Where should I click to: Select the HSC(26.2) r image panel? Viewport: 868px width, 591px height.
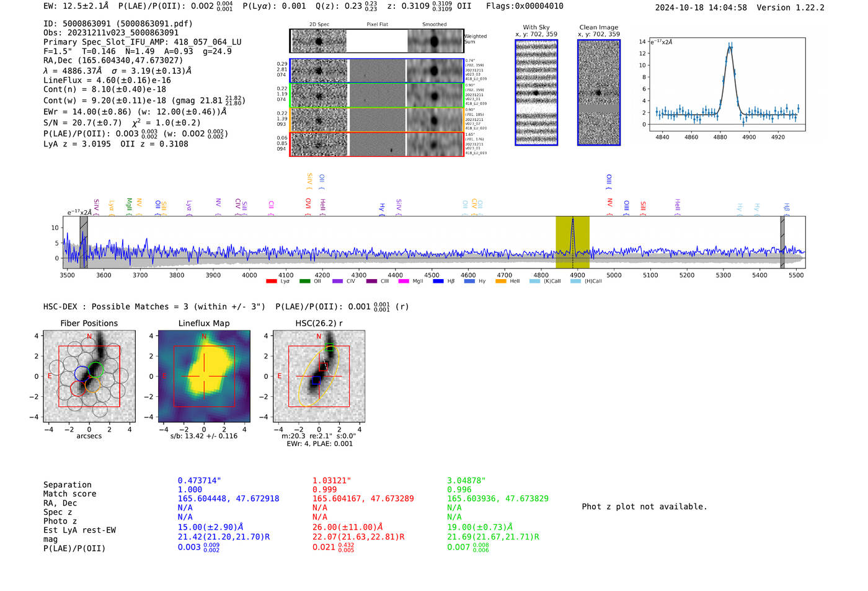coord(319,376)
